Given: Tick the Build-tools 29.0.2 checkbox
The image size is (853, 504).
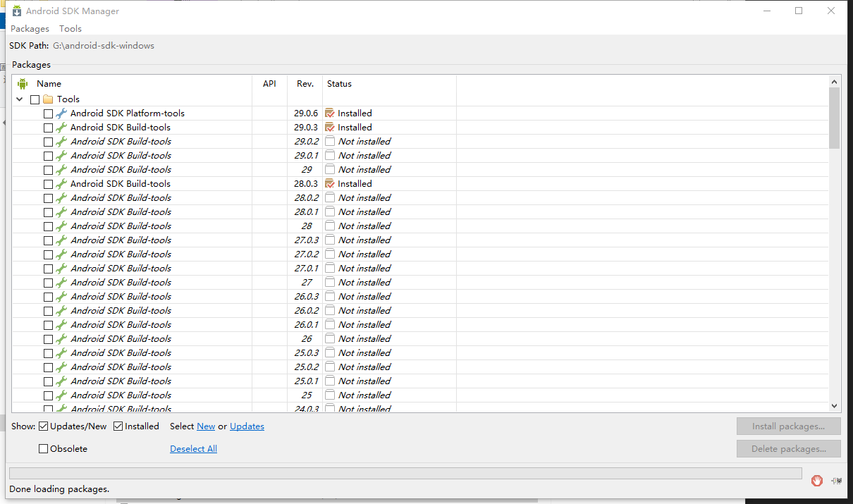Looking at the screenshot, I should tap(48, 142).
